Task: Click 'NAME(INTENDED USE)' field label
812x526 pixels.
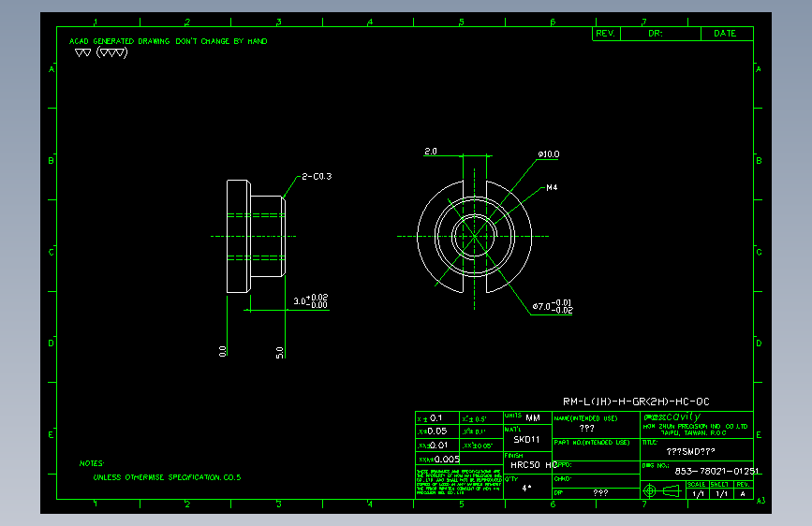Action: (x=585, y=418)
